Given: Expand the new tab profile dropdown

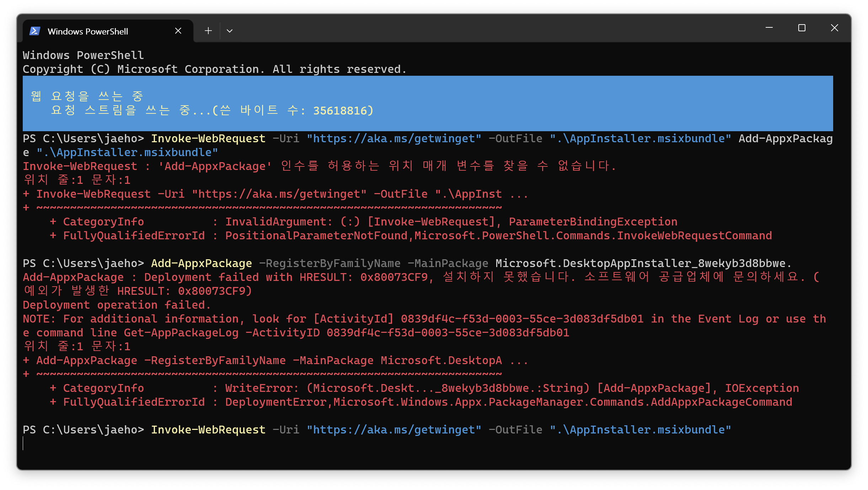Looking at the screenshot, I should point(230,31).
